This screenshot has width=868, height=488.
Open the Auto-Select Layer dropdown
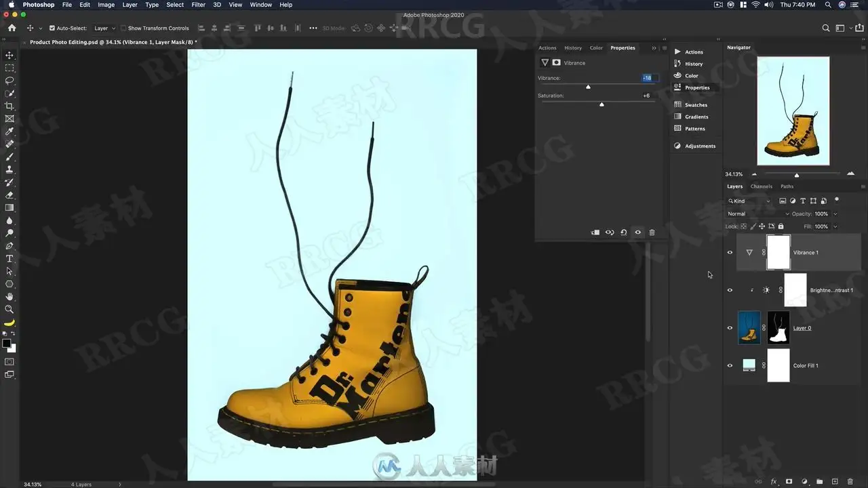[x=104, y=28]
